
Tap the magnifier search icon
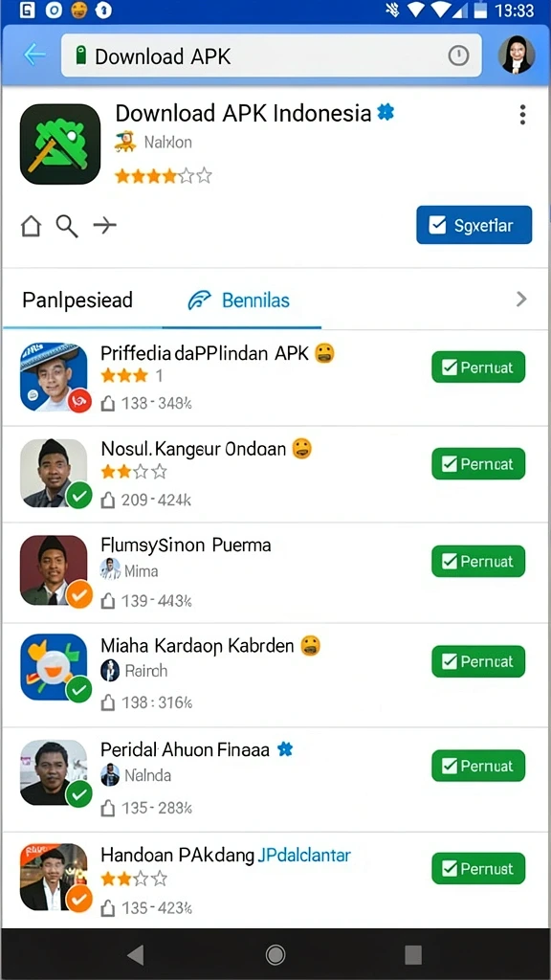coord(68,226)
